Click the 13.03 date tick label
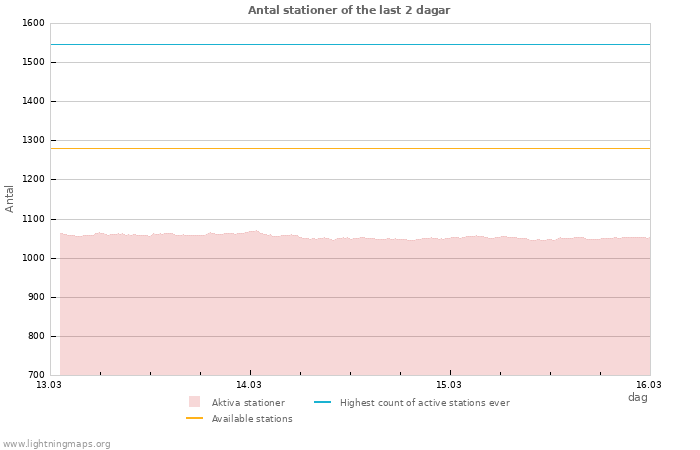 click(x=48, y=384)
